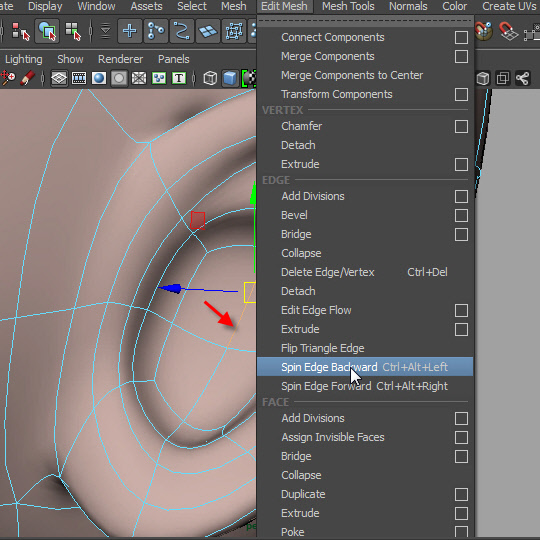This screenshot has width=540, height=540.
Task: Click the film gate icon
Action: [79, 78]
